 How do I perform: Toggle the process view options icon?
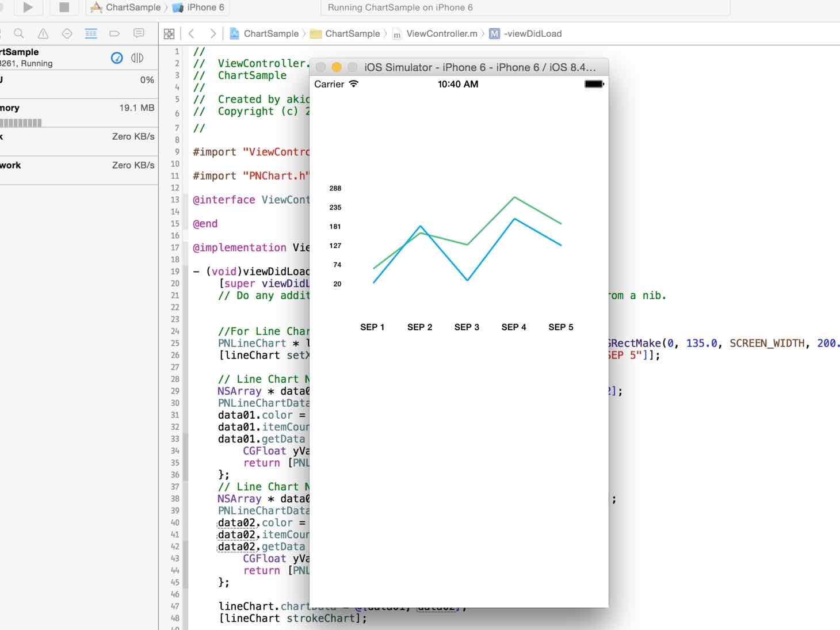(137, 58)
